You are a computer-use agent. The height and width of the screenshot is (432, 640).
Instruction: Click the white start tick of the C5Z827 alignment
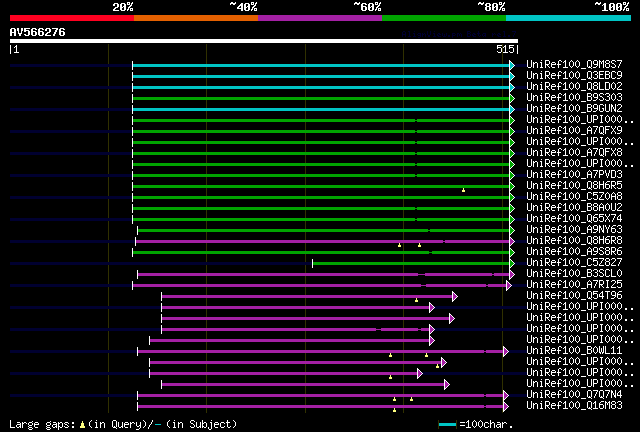pos(313,264)
